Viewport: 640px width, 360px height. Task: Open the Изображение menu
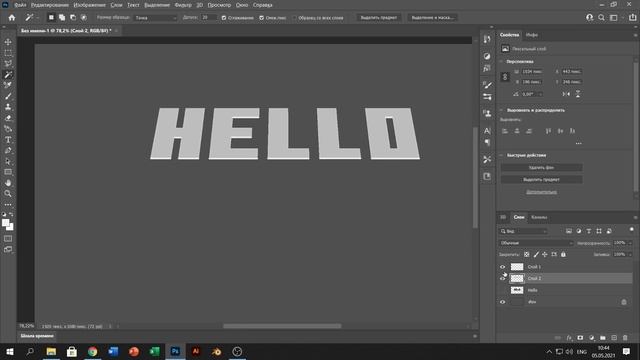point(89,5)
